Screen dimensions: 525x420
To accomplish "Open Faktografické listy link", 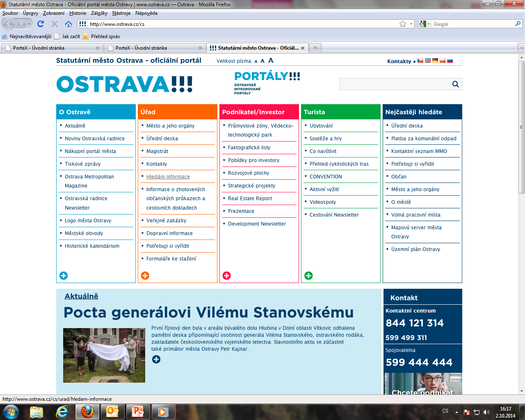I will coord(249,148).
